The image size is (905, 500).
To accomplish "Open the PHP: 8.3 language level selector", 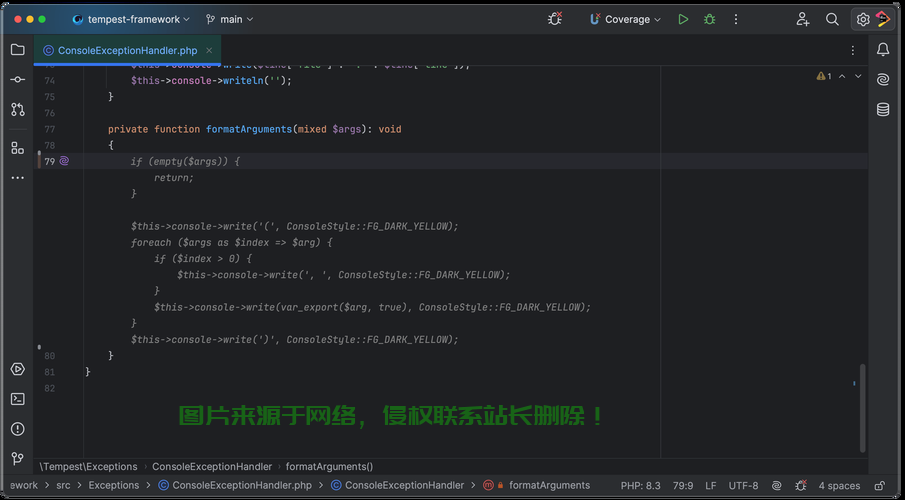I will (x=640, y=486).
